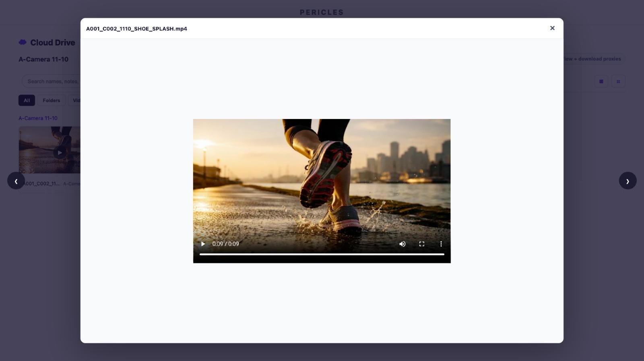644x361 pixels.
Task: Seek on the video progress bar
Action: (322, 254)
